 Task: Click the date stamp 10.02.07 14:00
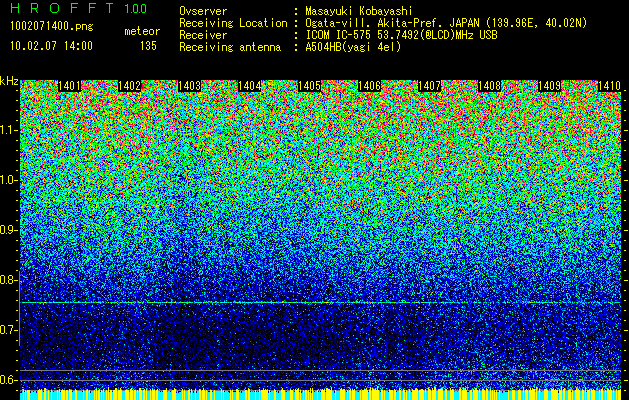pos(51,45)
